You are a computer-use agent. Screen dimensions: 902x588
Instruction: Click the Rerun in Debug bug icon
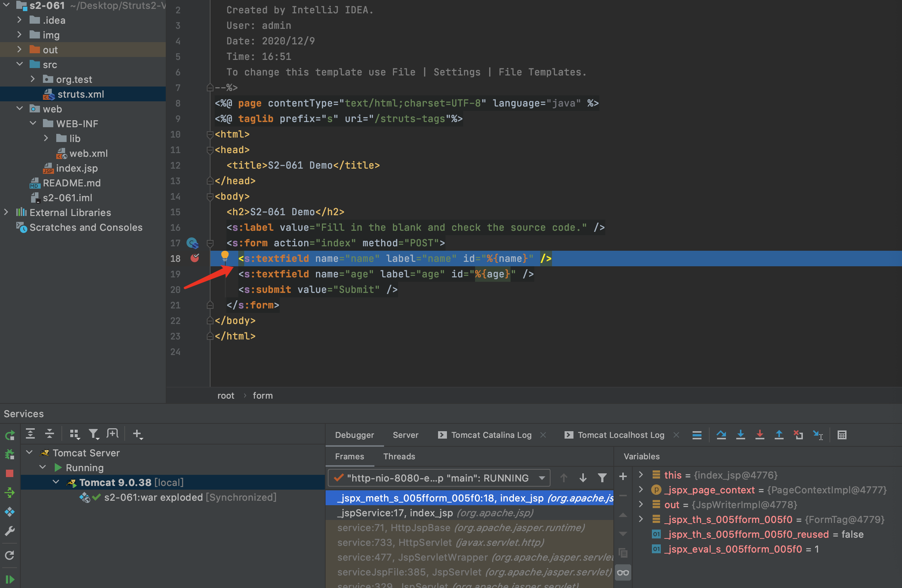pos(10,454)
